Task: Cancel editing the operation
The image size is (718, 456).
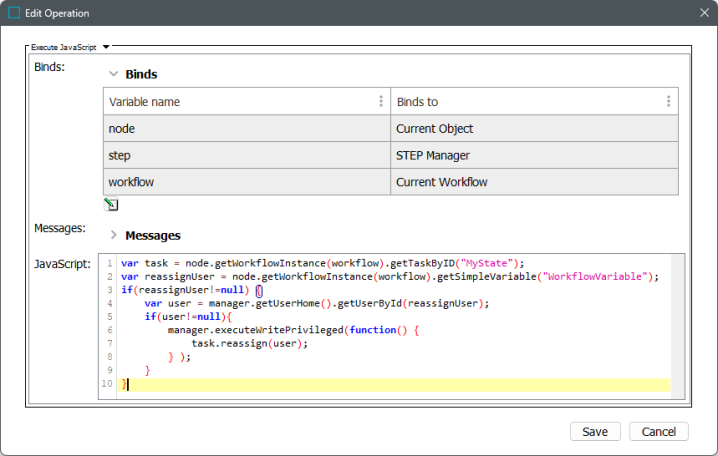Action: (x=659, y=432)
